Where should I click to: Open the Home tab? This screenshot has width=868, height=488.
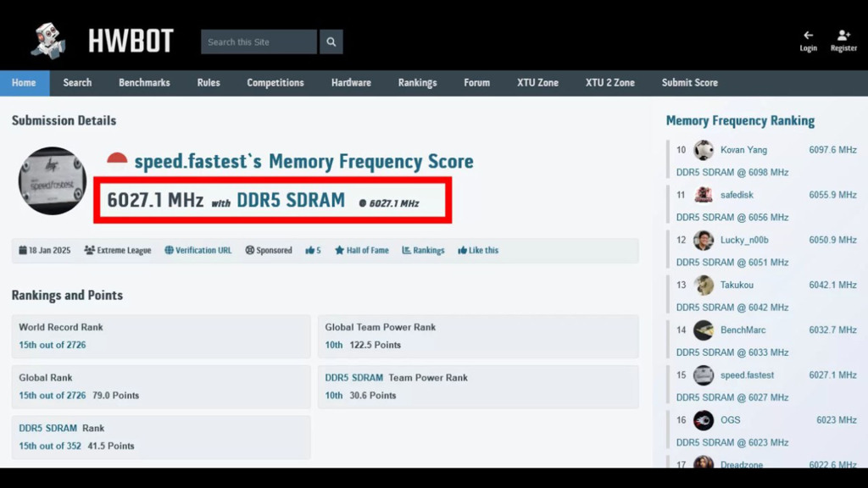click(25, 83)
